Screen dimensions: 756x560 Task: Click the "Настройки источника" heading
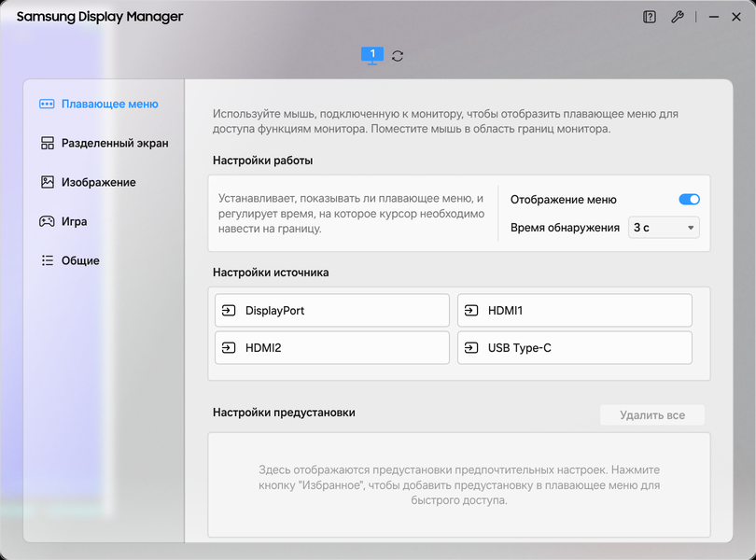pos(271,273)
